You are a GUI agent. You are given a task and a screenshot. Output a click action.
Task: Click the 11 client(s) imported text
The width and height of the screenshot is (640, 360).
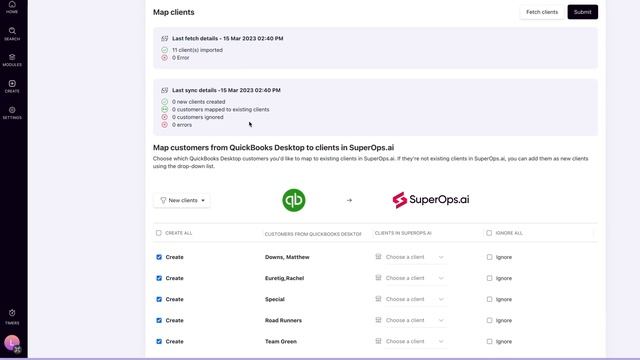(197, 50)
